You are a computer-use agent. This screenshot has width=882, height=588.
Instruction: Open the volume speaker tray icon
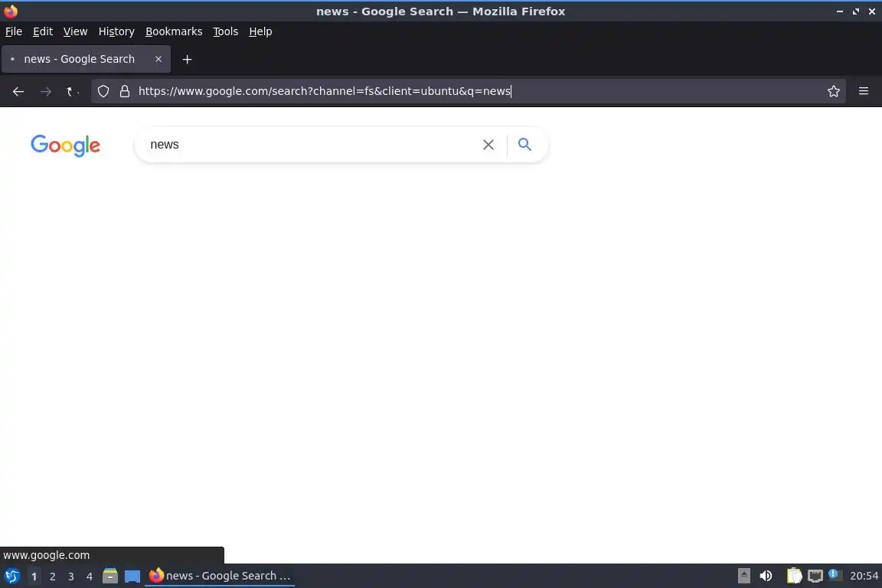pyautogui.click(x=766, y=576)
